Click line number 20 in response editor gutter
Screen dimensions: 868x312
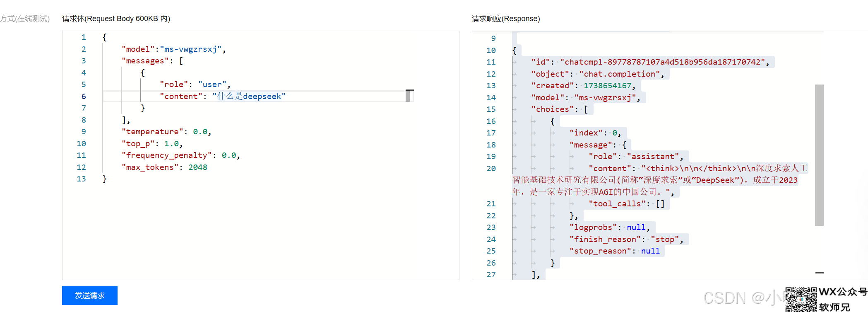click(x=491, y=169)
